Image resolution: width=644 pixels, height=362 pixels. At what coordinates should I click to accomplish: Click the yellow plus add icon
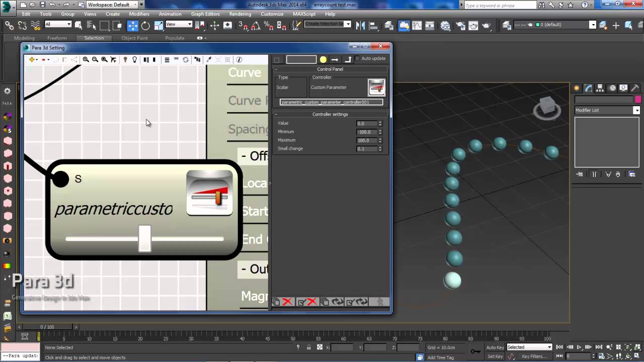pyautogui.click(x=32, y=59)
